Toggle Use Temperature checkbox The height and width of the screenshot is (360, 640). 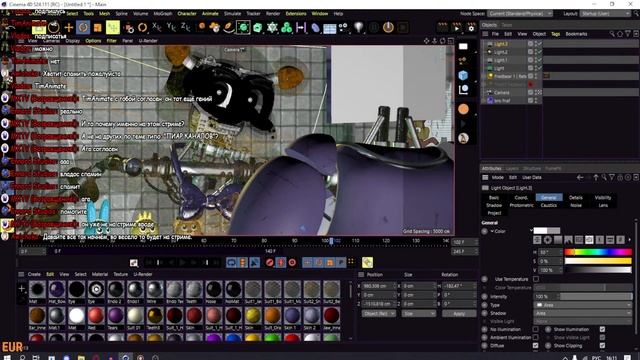(x=536, y=279)
